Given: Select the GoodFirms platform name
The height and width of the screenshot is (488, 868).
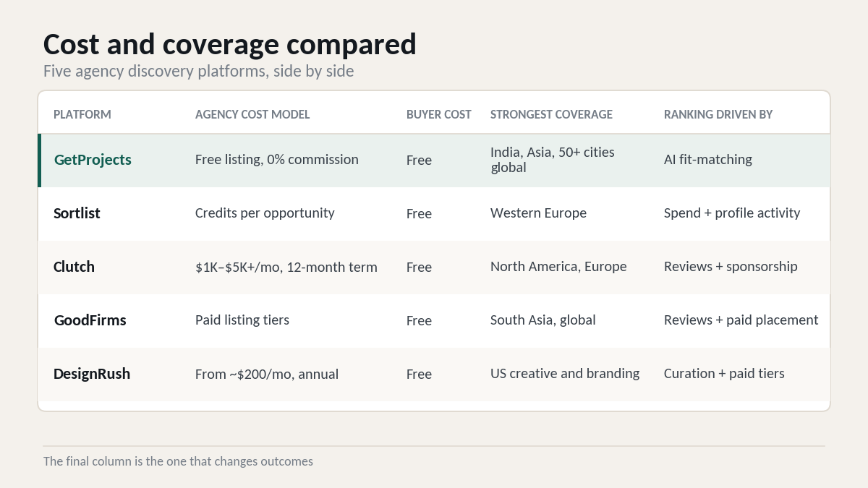Looking at the screenshot, I should [90, 320].
